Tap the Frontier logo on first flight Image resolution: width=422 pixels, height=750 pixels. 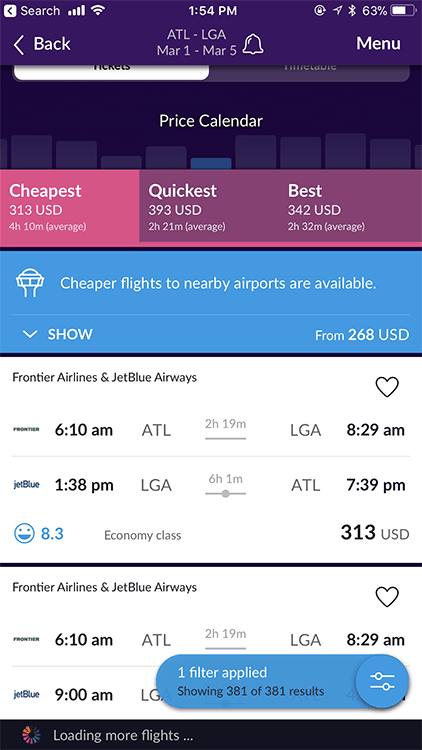coord(26,429)
